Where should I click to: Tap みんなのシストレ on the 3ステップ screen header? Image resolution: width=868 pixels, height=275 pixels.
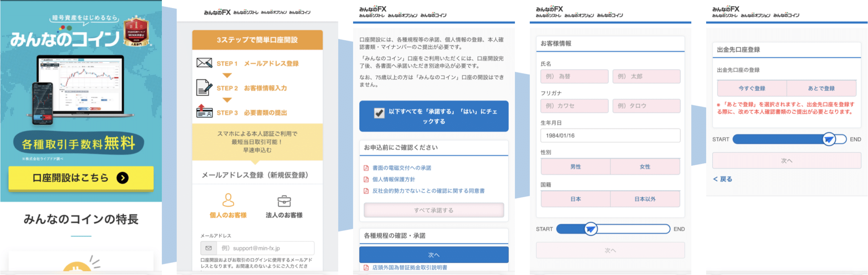tap(246, 13)
